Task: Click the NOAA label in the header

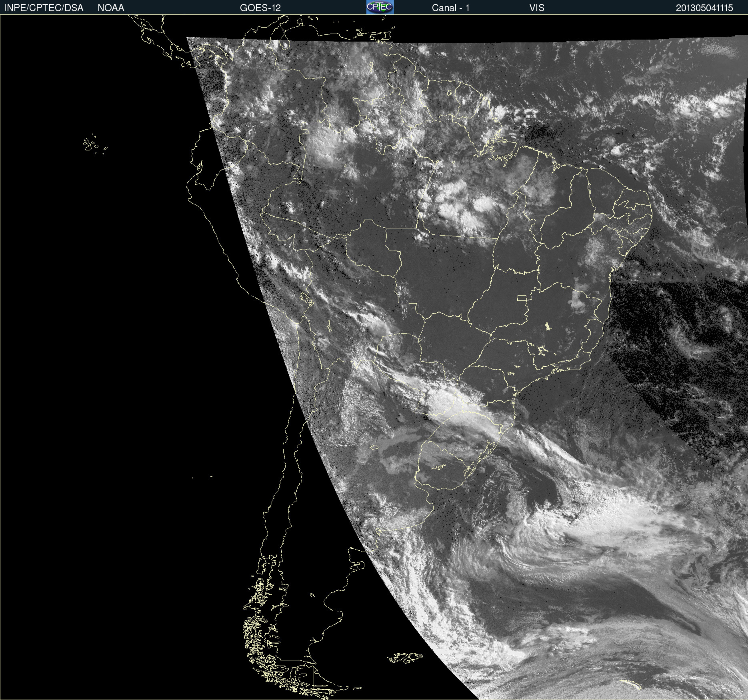Action: [111, 8]
